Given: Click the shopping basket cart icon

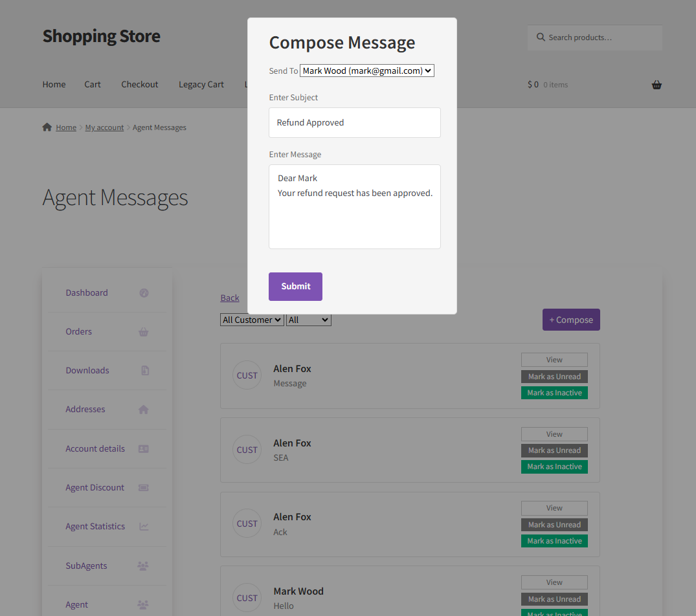Looking at the screenshot, I should coord(657,85).
